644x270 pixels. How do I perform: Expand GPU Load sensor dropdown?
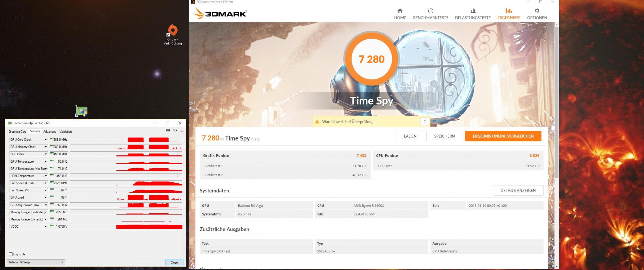46,198
